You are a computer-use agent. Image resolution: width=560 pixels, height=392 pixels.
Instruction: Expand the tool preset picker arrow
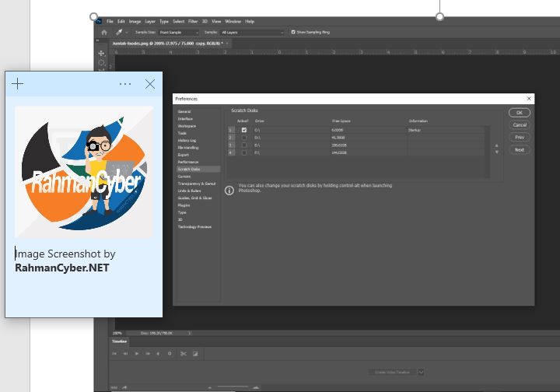click(127, 33)
